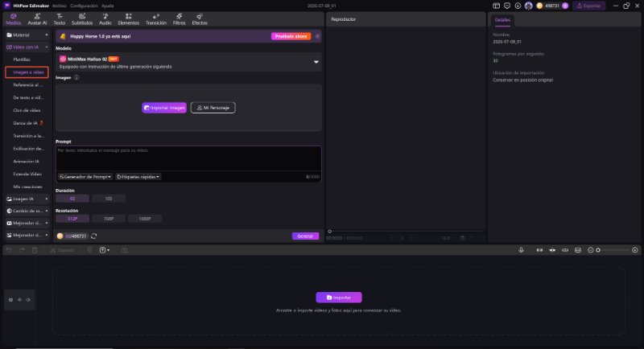Screen dimensions: 644x349
Task: Open the Transición panel icon
Action: (156, 18)
